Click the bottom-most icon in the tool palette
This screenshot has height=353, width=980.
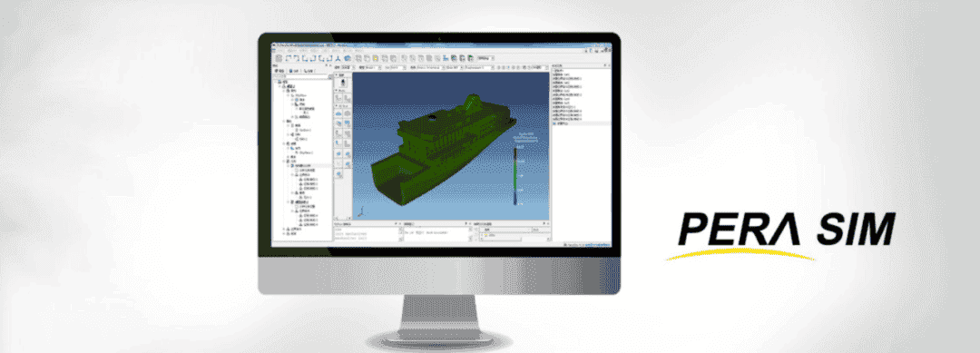pyautogui.click(x=338, y=174)
